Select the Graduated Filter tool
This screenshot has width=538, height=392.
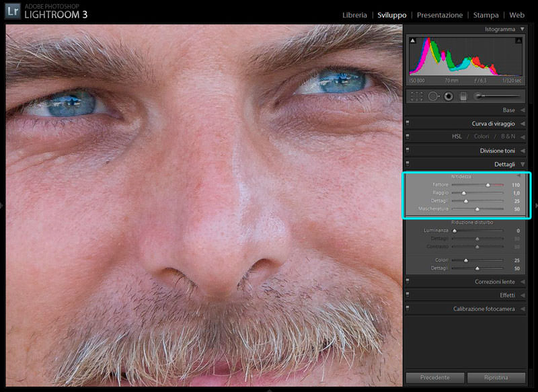coord(463,96)
